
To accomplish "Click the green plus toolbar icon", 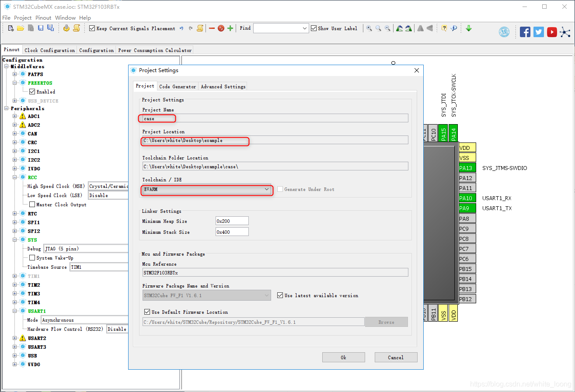I will pos(230,28).
